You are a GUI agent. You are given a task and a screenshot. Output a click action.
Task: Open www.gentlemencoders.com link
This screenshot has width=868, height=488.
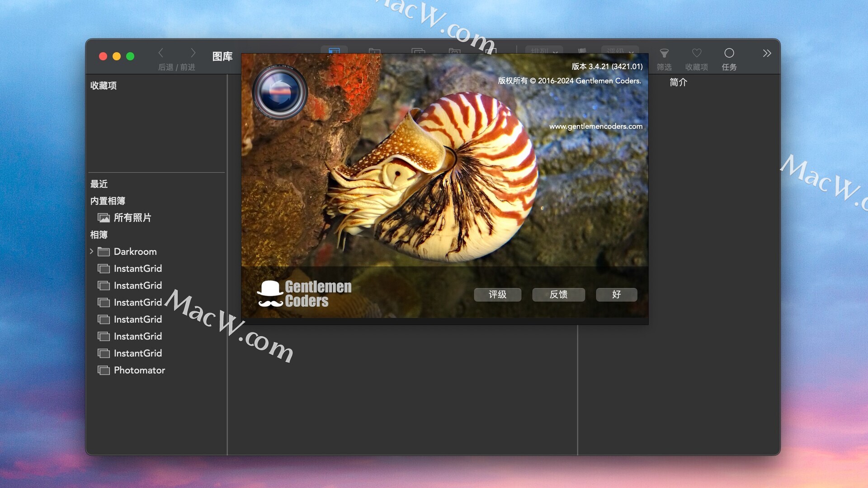[595, 127]
